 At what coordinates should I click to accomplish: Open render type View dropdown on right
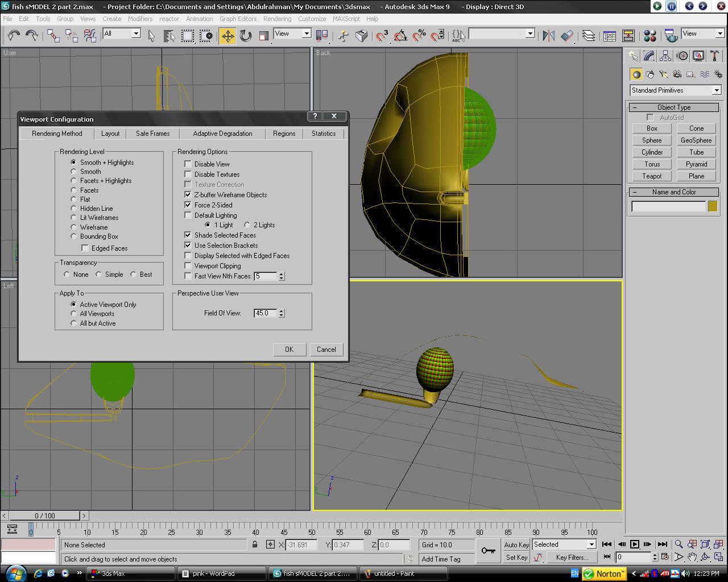tap(703, 34)
